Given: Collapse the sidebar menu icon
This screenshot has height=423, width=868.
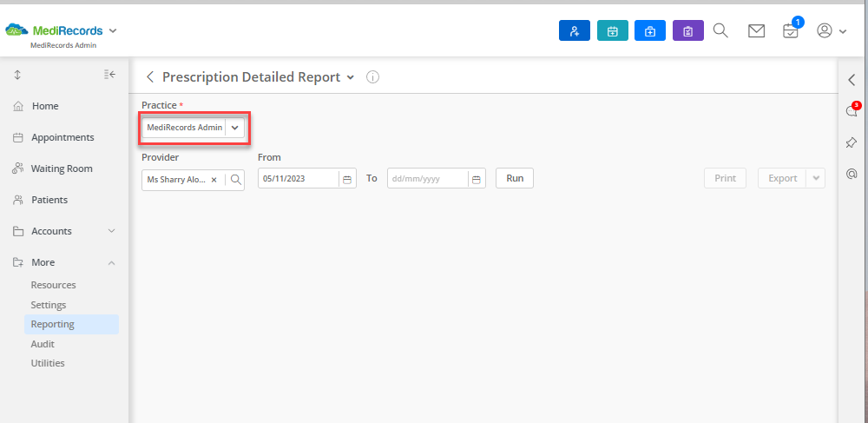Looking at the screenshot, I should pyautogui.click(x=109, y=74).
